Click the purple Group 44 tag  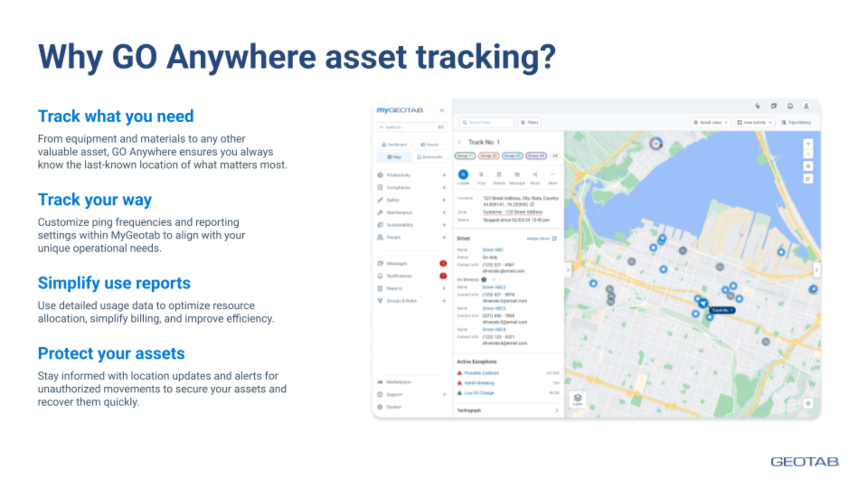[536, 155]
